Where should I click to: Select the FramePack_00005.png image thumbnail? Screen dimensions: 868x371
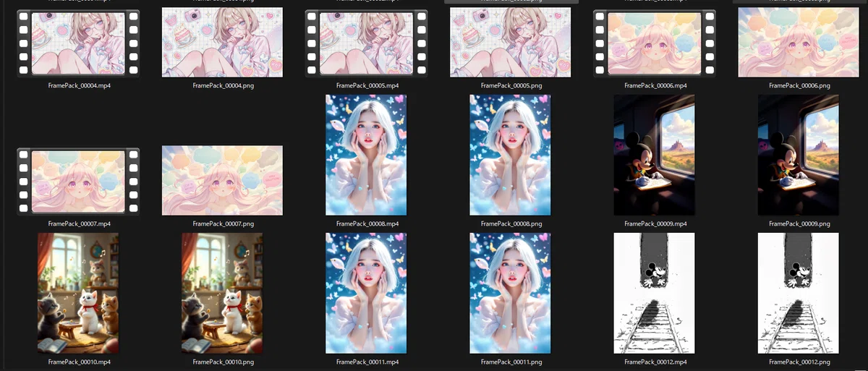[x=510, y=42]
